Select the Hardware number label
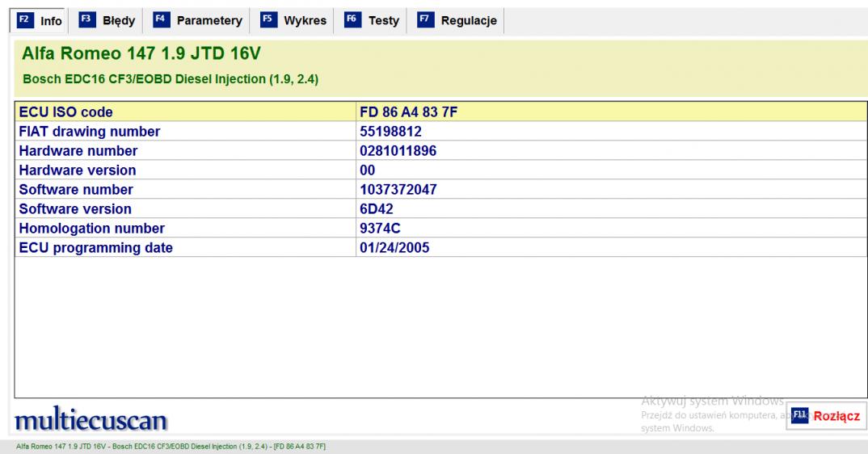 tap(78, 150)
